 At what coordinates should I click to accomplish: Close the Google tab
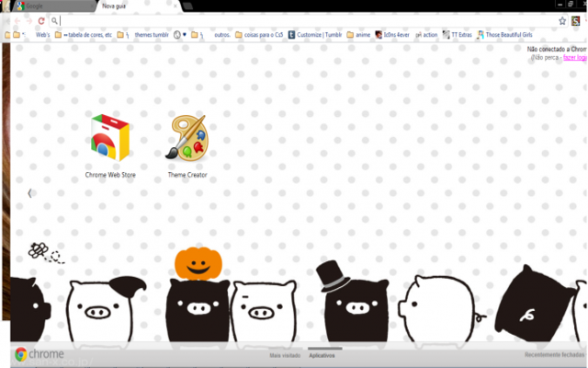pos(91,6)
